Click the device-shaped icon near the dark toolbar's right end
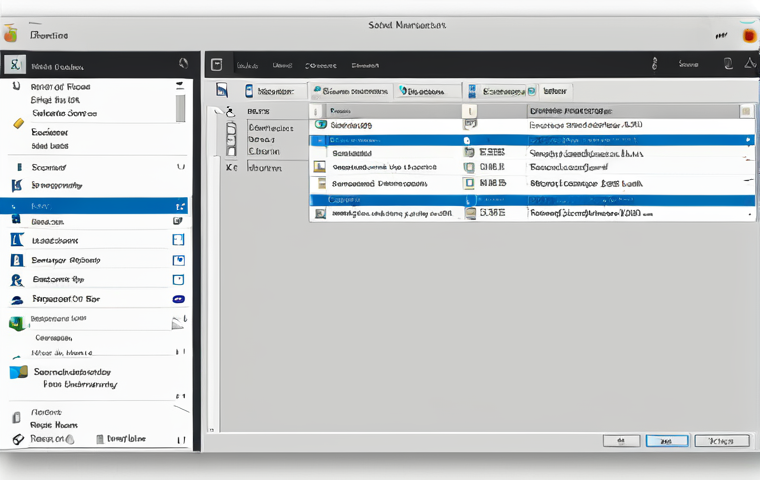The width and height of the screenshot is (760, 480). [728, 64]
